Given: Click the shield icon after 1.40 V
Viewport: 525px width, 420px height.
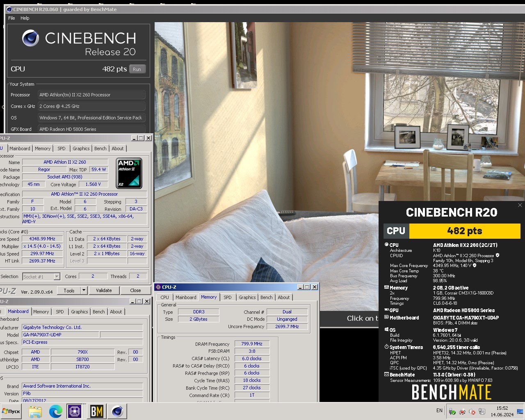Looking at the screenshot, I should coord(475,265).
